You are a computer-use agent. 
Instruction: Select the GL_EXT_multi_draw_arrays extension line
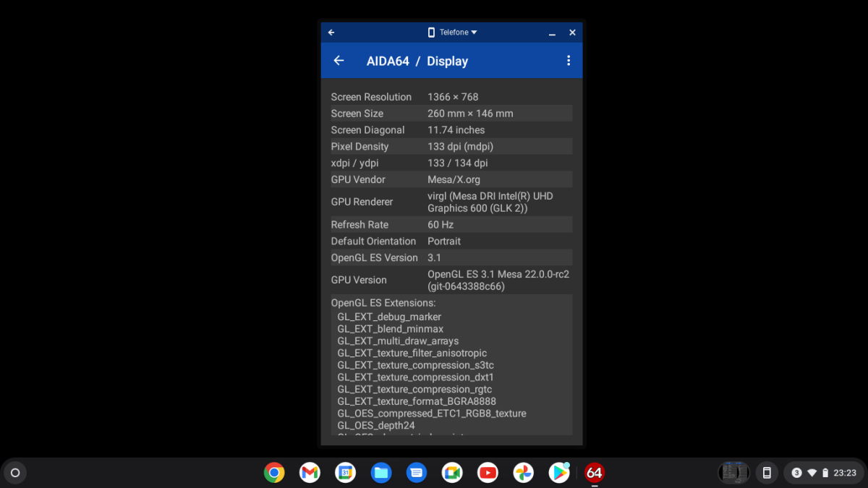point(398,341)
